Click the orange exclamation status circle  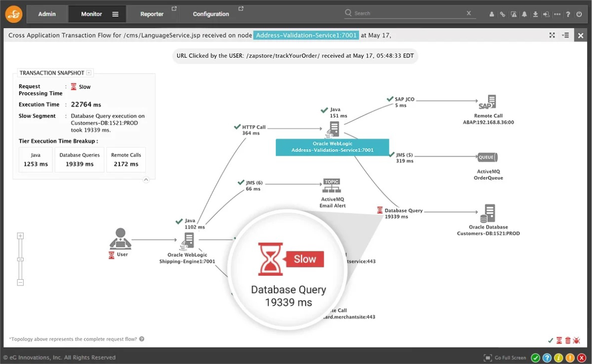569,358
